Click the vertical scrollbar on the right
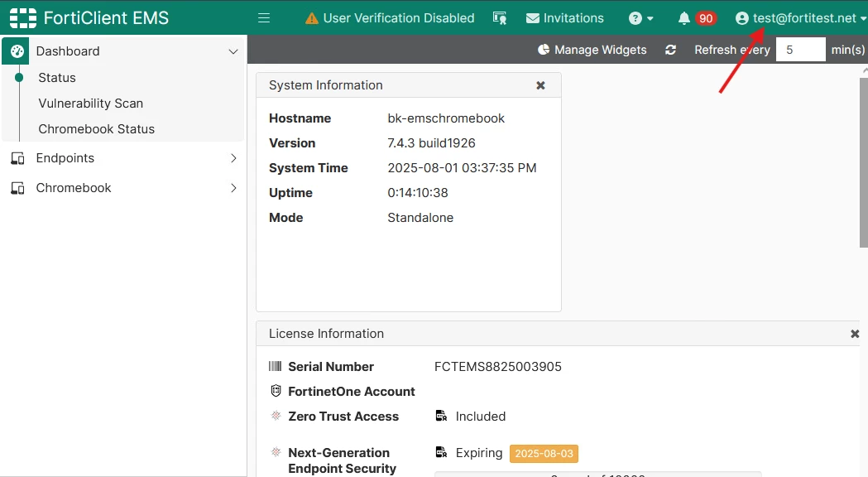The height and width of the screenshot is (477, 868). click(864, 161)
